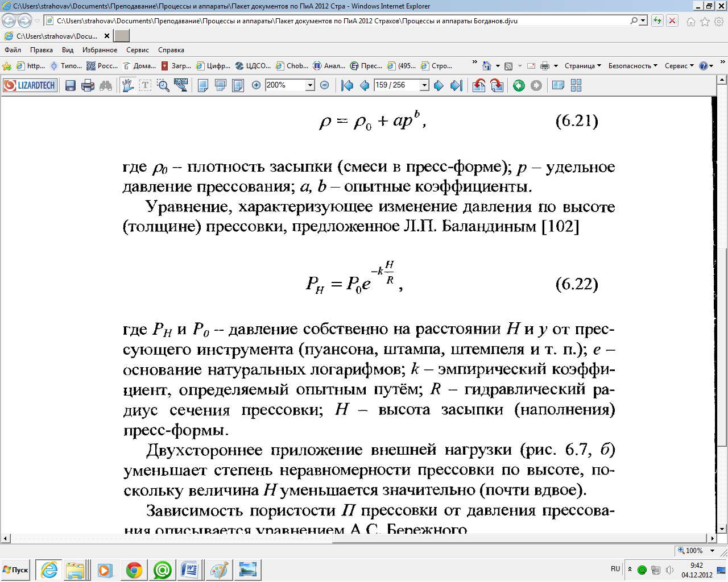Click the Refresh button in address bar

pyautogui.click(x=657, y=21)
